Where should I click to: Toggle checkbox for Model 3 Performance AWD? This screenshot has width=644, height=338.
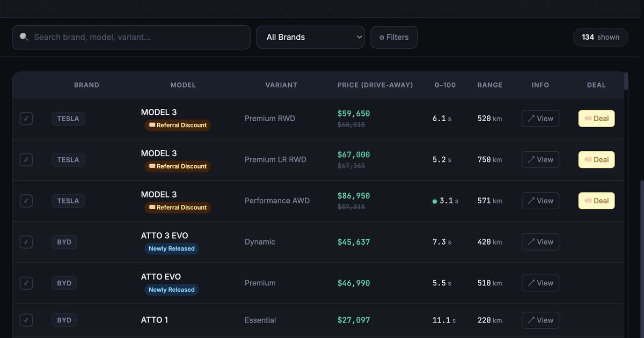click(26, 201)
